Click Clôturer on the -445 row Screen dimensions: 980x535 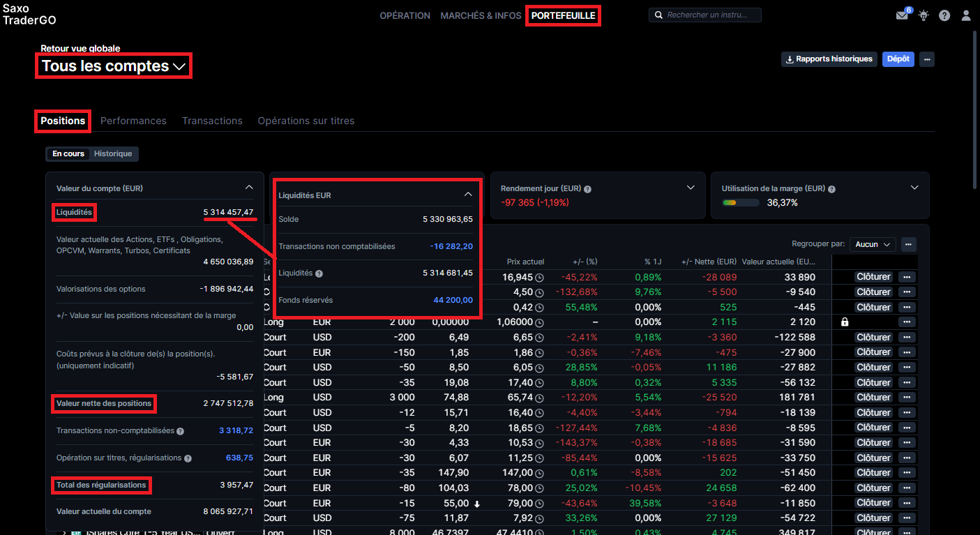point(873,307)
